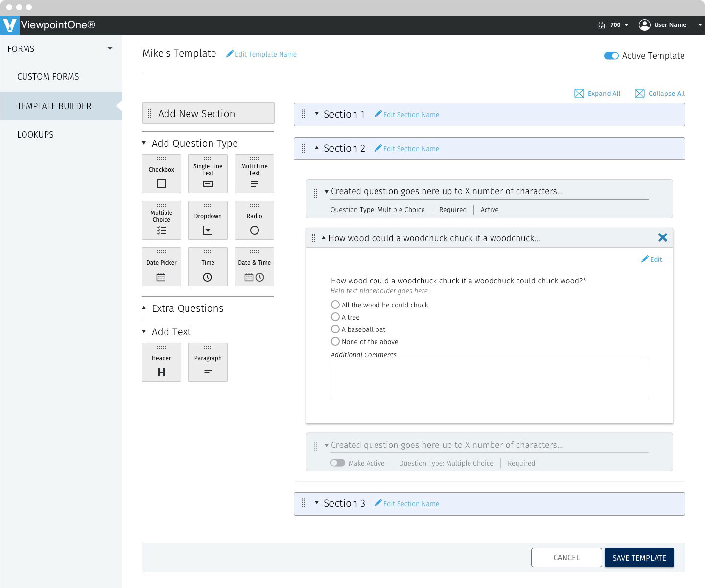Image resolution: width=705 pixels, height=588 pixels.
Task: Click the Add New Section drag handle
Action: pos(149,114)
